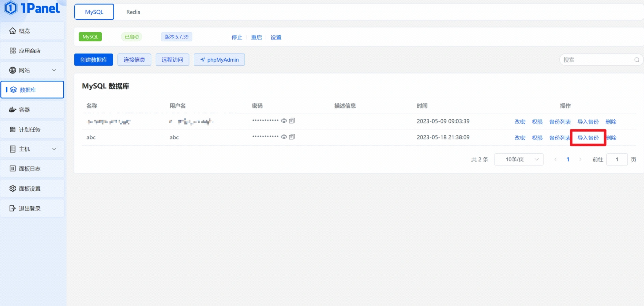Copy password of the first database row

point(292,121)
